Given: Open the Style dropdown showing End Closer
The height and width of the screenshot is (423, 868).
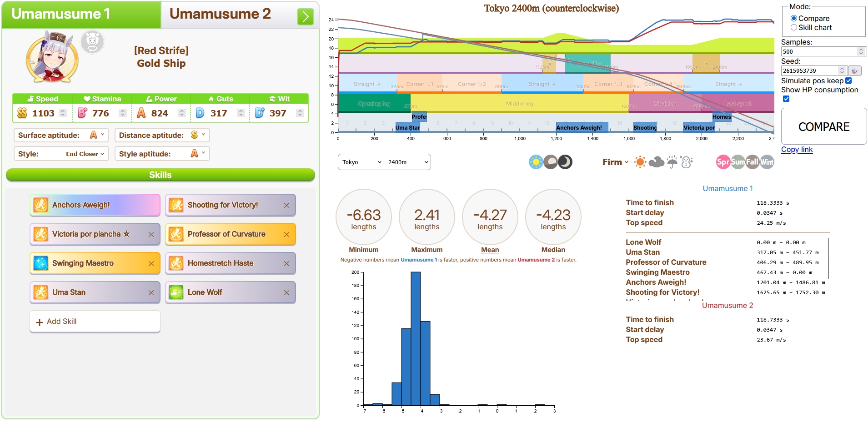Looking at the screenshot, I should click(61, 154).
